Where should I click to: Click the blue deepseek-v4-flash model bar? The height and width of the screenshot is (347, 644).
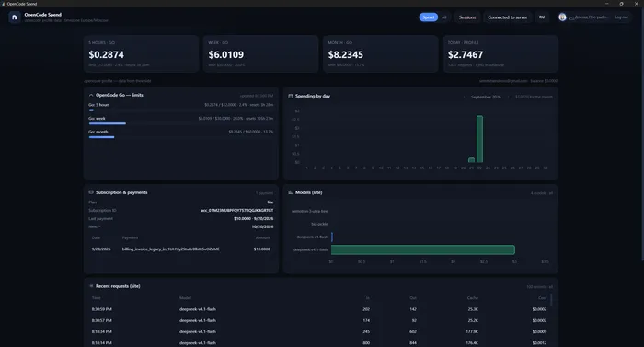[332, 237]
